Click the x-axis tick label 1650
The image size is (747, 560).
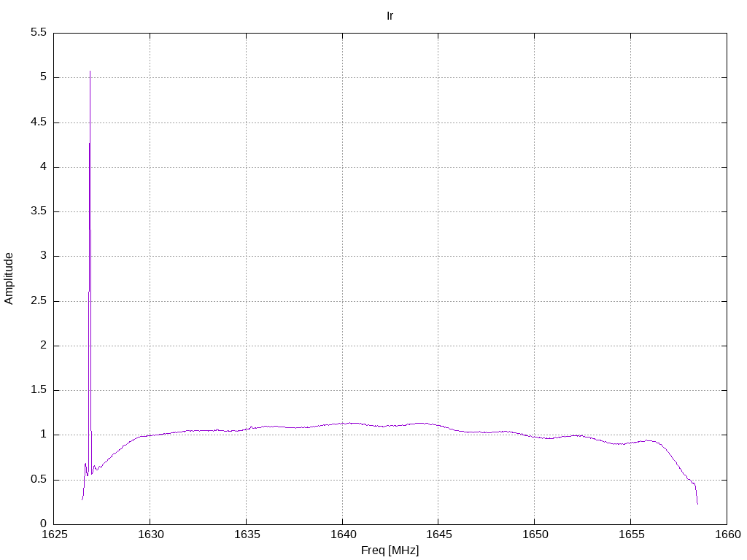pos(535,534)
